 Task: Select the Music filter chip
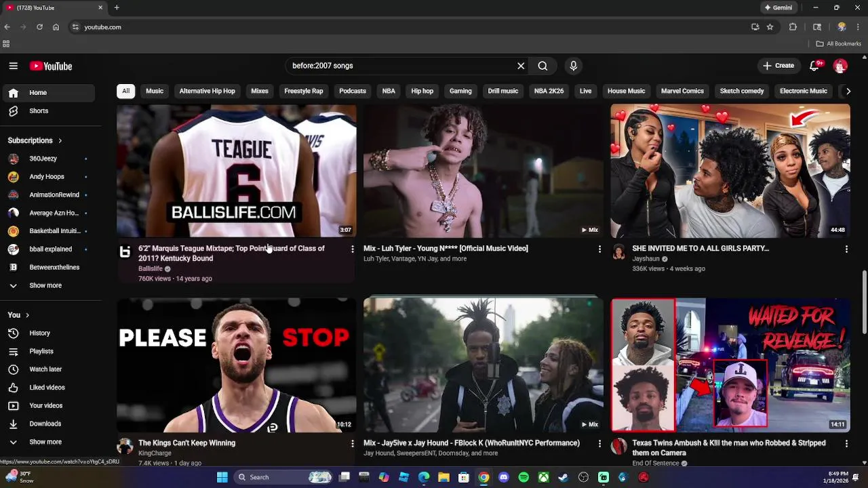pyautogui.click(x=155, y=91)
